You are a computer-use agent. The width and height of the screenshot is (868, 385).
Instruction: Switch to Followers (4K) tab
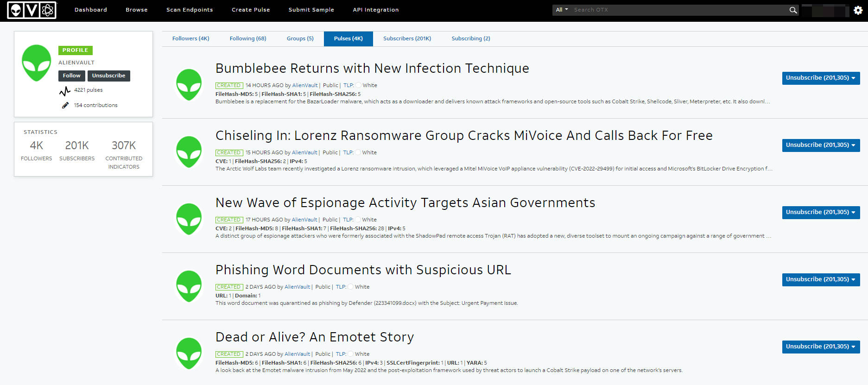coord(191,38)
